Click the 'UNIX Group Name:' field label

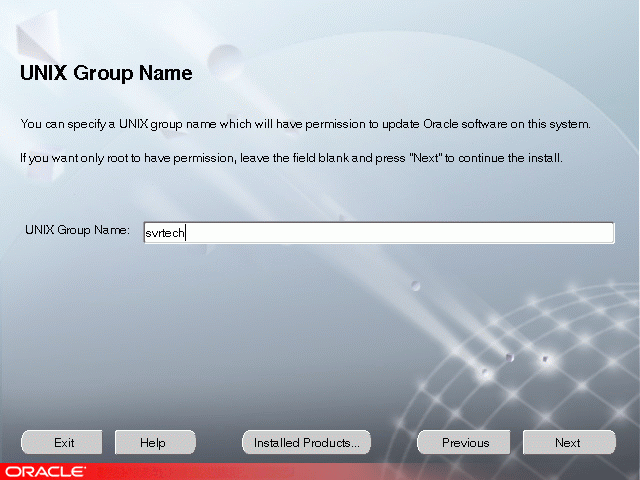(x=77, y=230)
